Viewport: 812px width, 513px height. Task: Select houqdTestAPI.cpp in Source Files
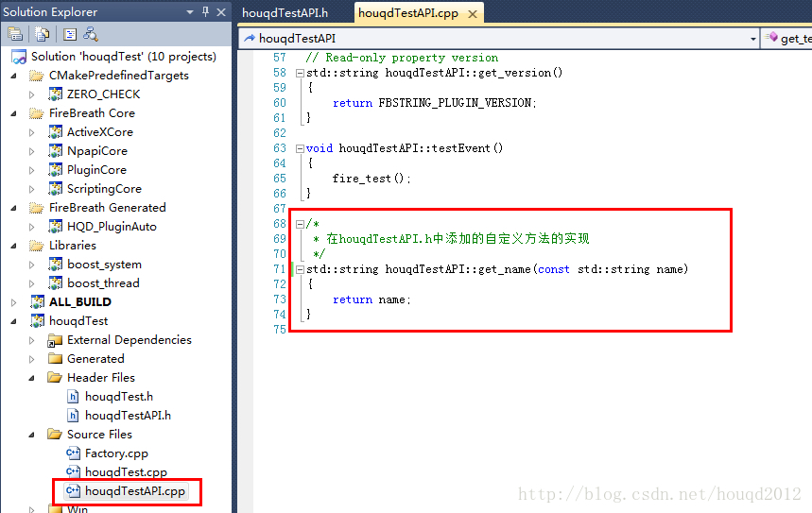pyautogui.click(x=134, y=491)
